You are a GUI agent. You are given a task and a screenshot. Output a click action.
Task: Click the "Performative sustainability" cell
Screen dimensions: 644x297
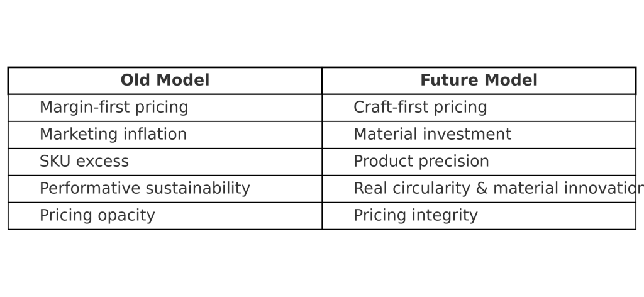[145, 189]
